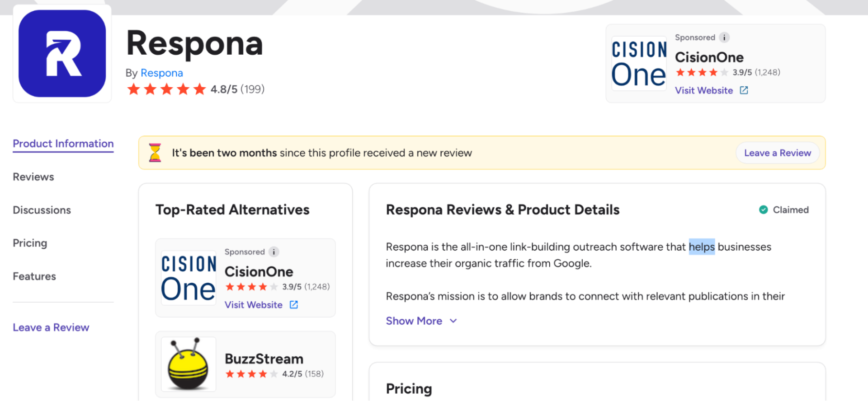Click the 'Top-Rated Alternatives' heading
Image resolution: width=868 pixels, height=401 pixels.
[232, 210]
